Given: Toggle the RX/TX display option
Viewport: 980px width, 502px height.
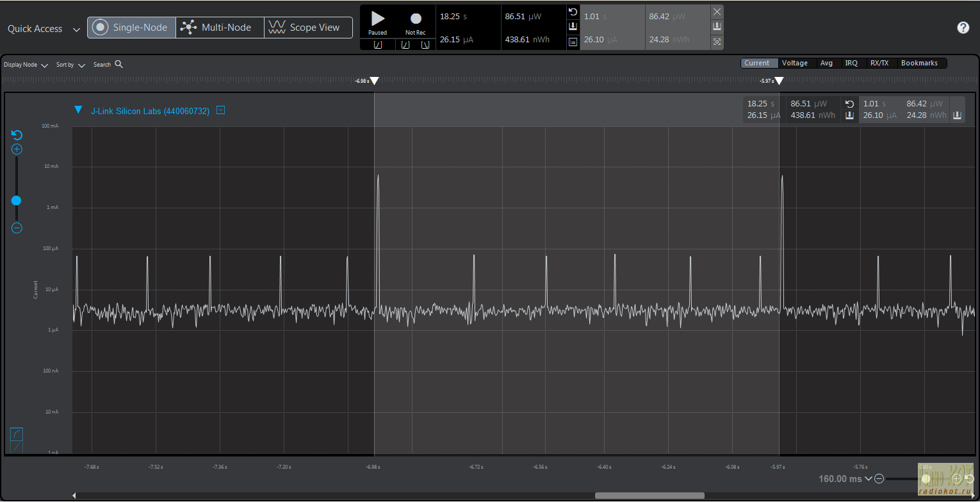Looking at the screenshot, I should [x=879, y=63].
